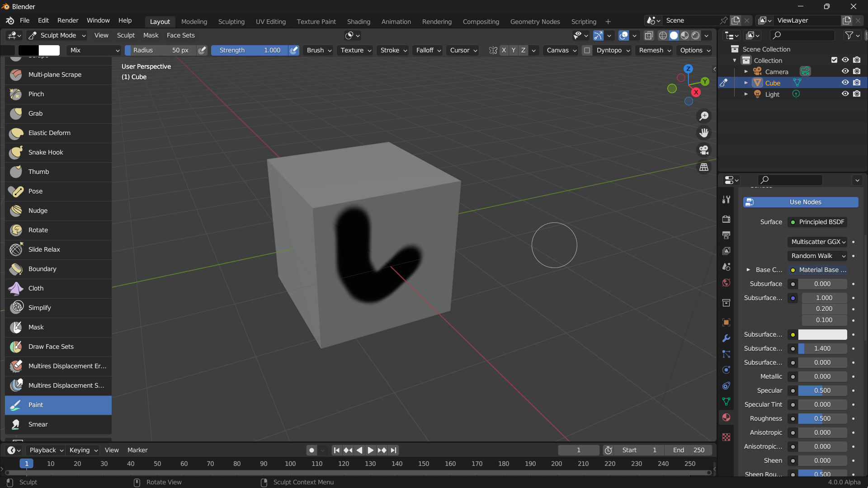Click the End frame field
Viewport: 868px width, 488px height.
688,450
